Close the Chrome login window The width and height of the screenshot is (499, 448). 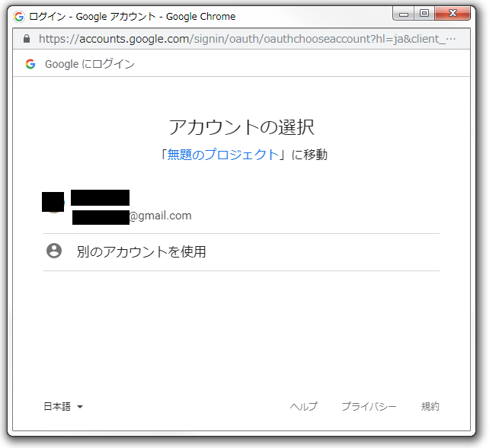453,14
